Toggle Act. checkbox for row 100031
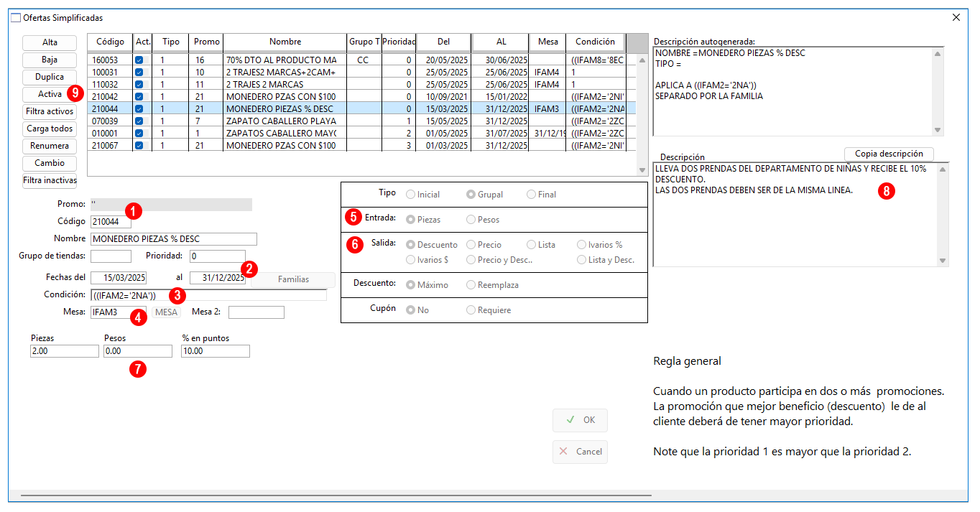Image resolution: width=980 pixels, height=512 pixels. pyautogui.click(x=139, y=73)
